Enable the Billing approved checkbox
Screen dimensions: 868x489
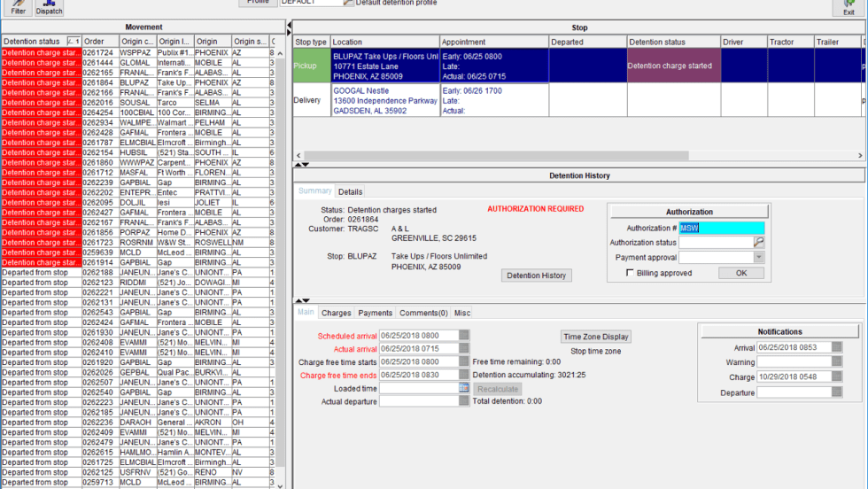[630, 273]
